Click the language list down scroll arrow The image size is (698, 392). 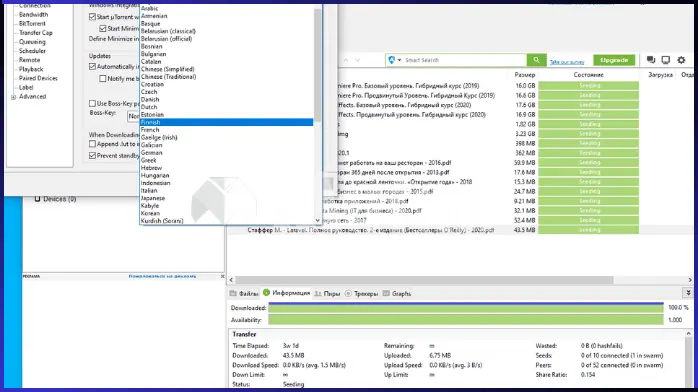coord(317,220)
